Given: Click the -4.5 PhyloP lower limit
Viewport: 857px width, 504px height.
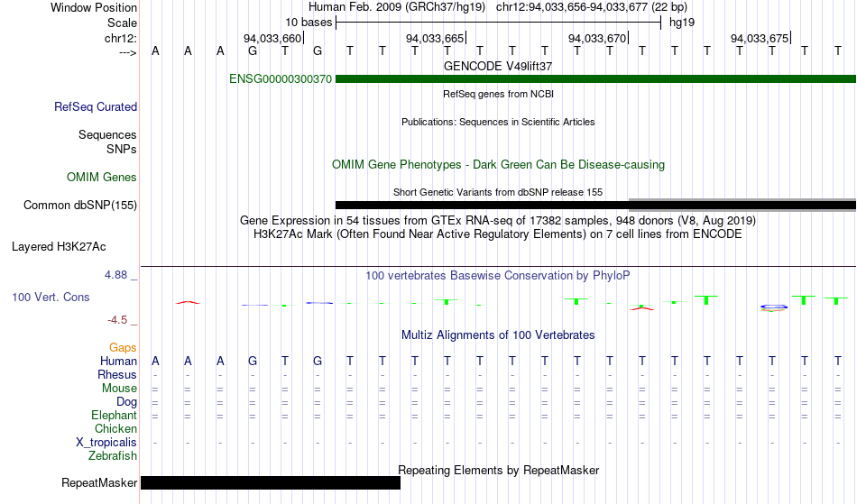Looking at the screenshot, I should coord(117,319).
